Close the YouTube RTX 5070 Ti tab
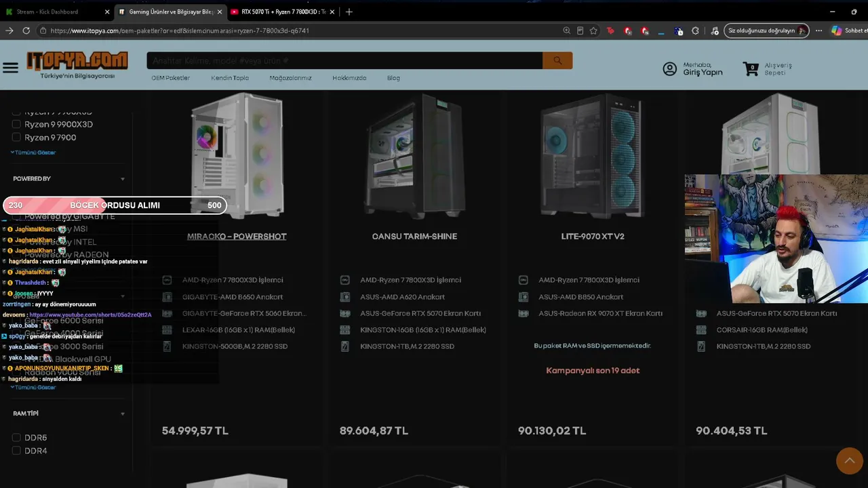Screen dimensions: 868x488 332,12
